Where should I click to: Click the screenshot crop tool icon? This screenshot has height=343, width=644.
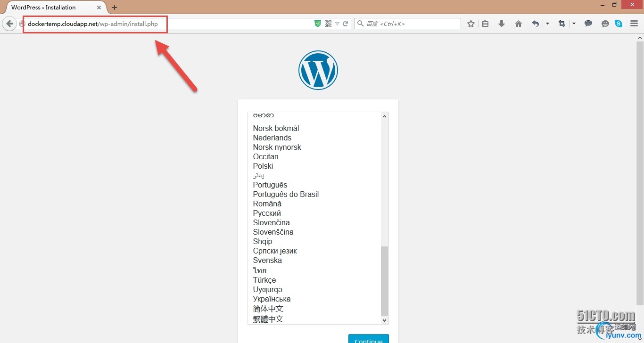[561, 24]
